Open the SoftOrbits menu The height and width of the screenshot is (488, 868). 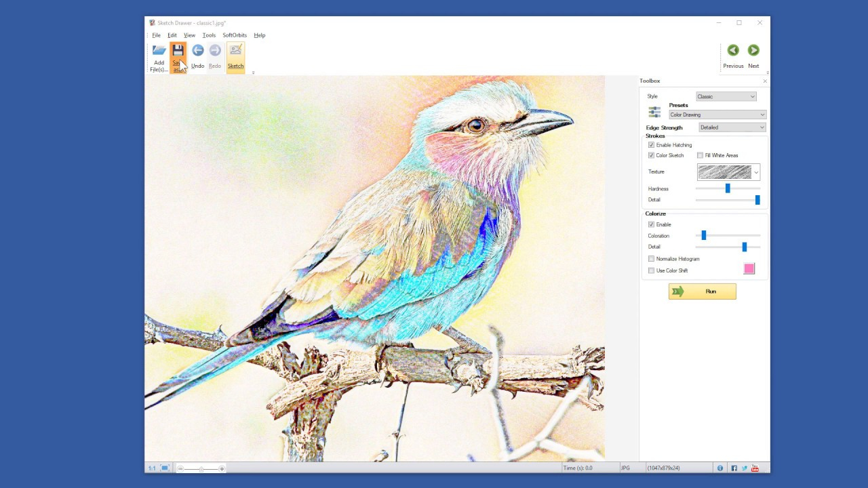pos(234,35)
